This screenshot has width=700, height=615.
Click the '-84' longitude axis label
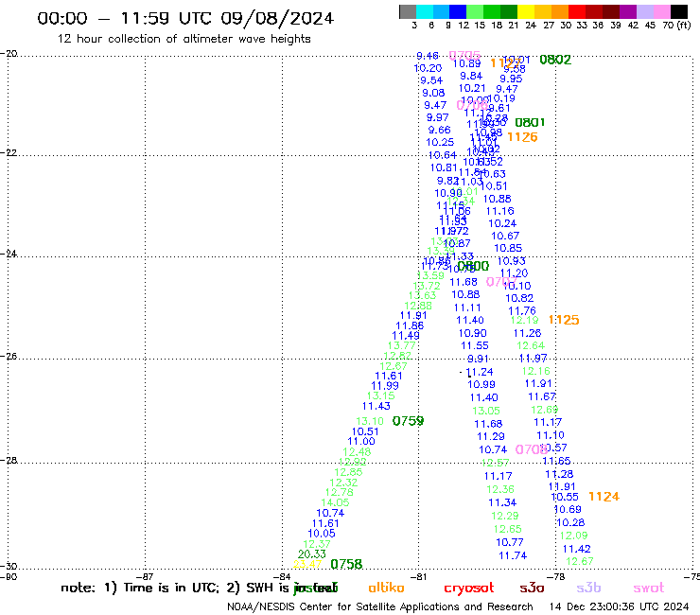(283, 576)
